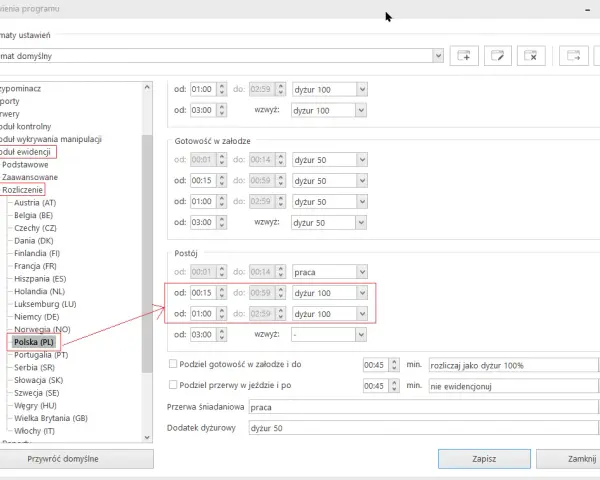Open the wzwyż dropdown showing dash in Postój
The width and height of the screenshot is (600, 480).
point(329,335)
